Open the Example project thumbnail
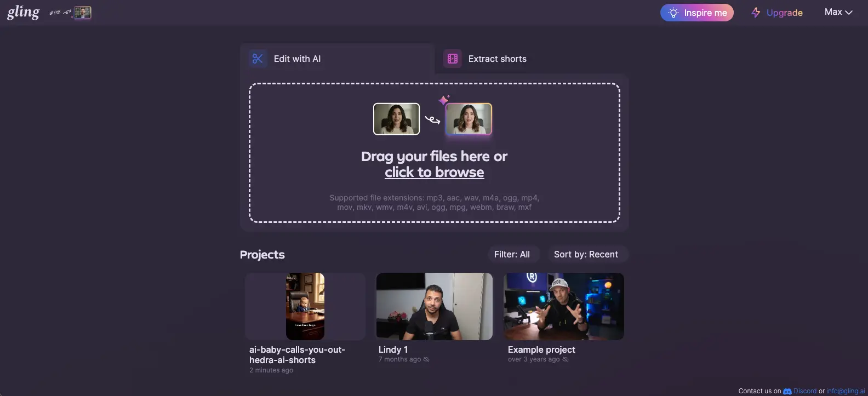 point(563,306)
